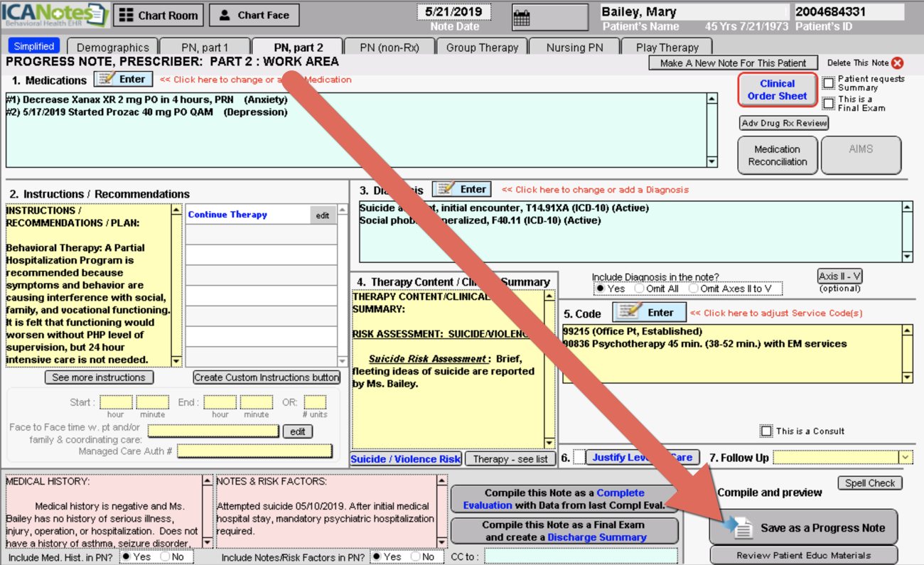Click Make A New Note For This Patient
Image resolution: width=924 pixels, height=565 pixels.
tap(733, 63)
